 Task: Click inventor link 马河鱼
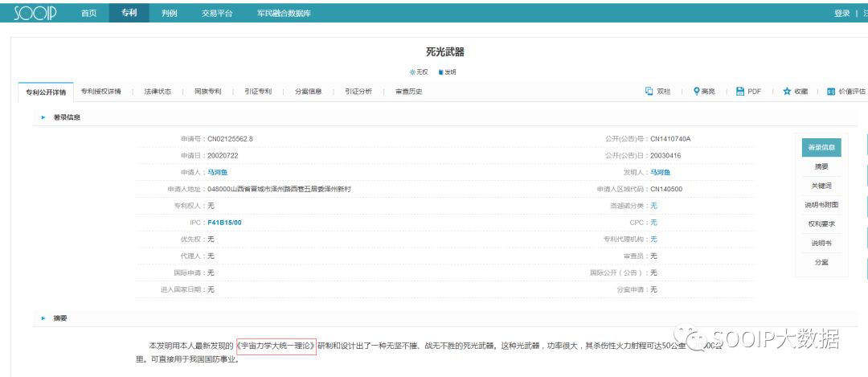(660, 172)
